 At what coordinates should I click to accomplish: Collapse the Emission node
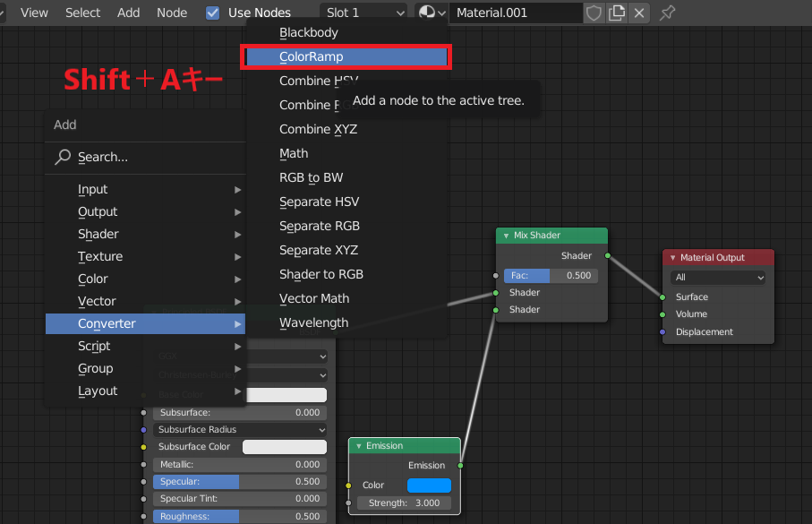pyautogui.click(x=358, y=446)
